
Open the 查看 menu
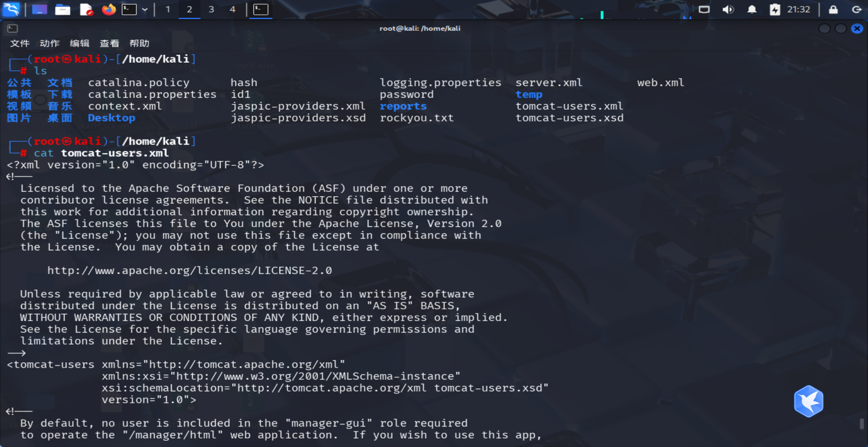tap(109, 43)
